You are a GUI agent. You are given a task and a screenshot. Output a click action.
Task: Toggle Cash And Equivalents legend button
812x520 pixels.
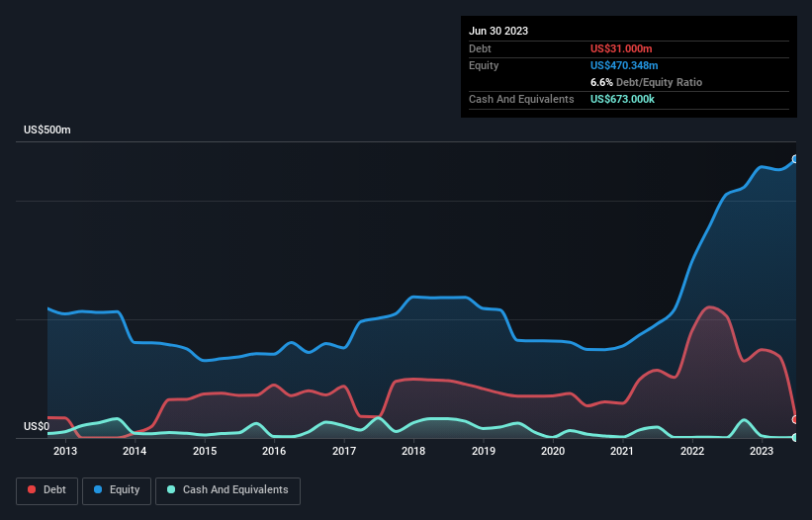(227, 490)
